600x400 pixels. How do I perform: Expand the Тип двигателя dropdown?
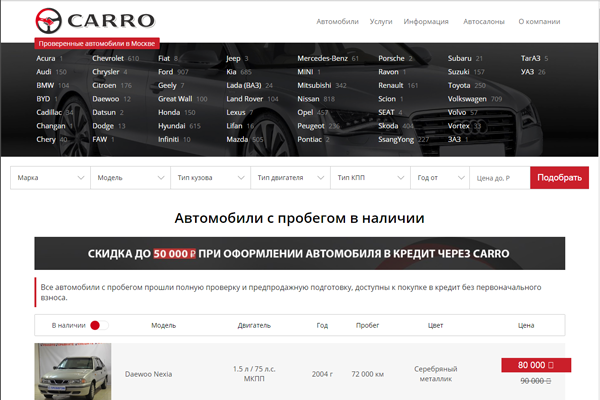(x=290, y=178)
